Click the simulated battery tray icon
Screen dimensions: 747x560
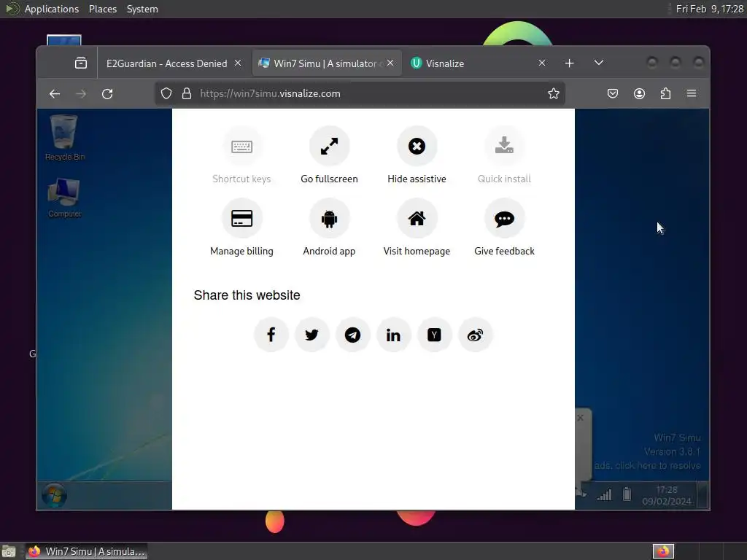tap(627, 494)
